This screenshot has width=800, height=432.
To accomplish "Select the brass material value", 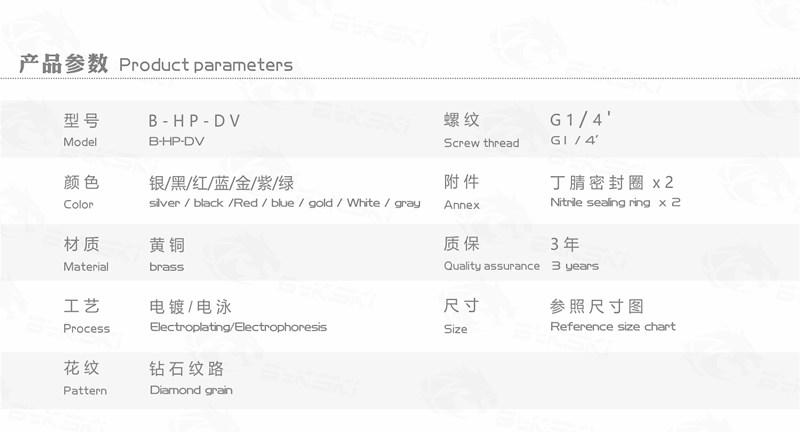I will click(166, 266).
